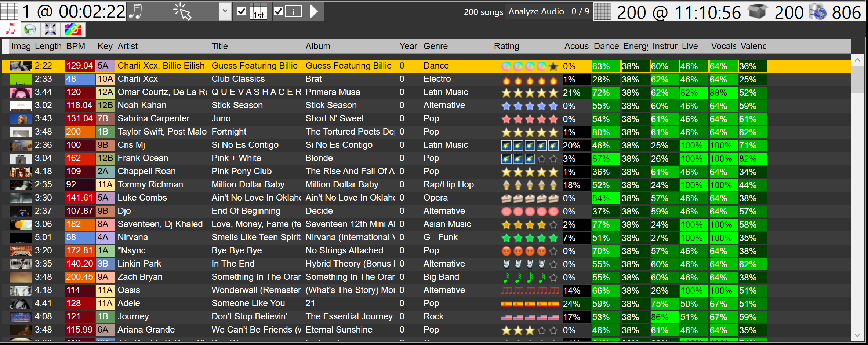The image size is (868, 345).
Task: Click the genre "Rap/Hip Hop" for Tommy Richman
Action: pos(448,184)
